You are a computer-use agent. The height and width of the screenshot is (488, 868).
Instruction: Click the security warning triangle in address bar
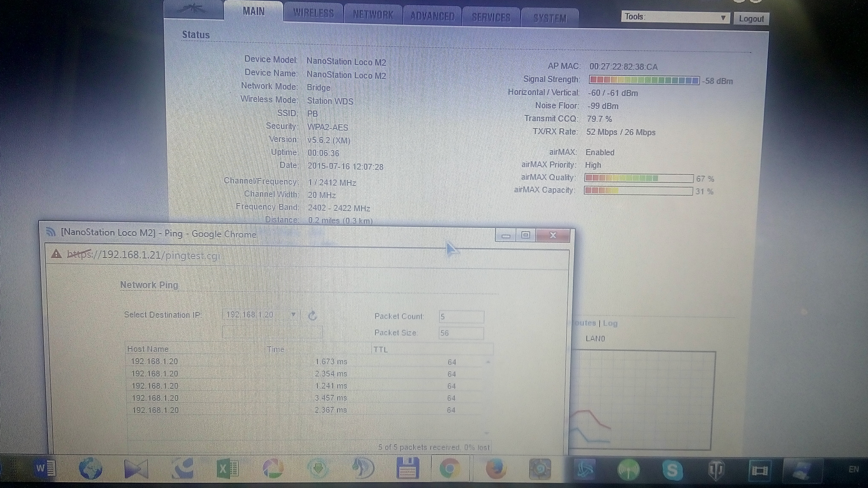pos(56,254)
